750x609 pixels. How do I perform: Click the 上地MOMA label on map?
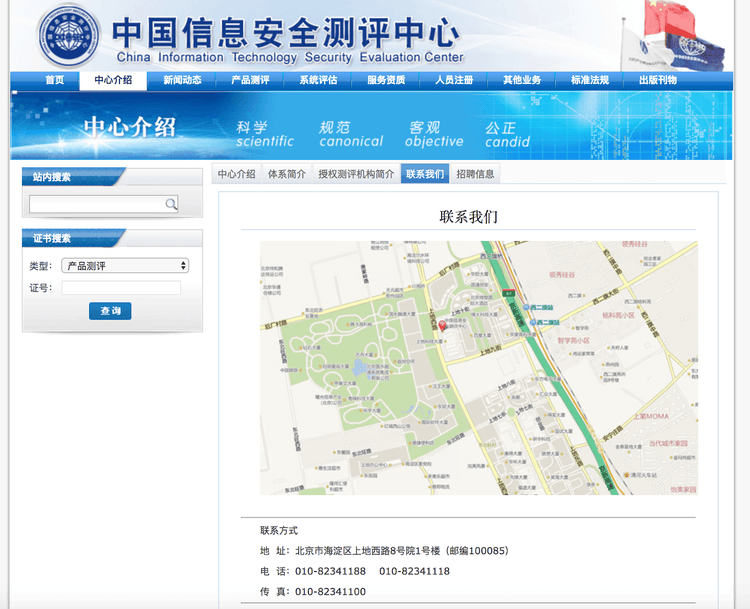coord(651,416)
